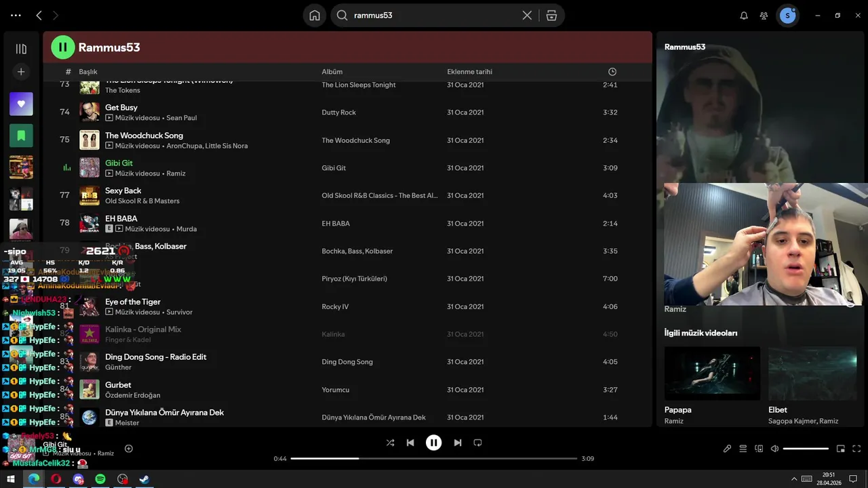
Task: Click the Gibi Git now-playing title
Action: click(x=119, y=163)
